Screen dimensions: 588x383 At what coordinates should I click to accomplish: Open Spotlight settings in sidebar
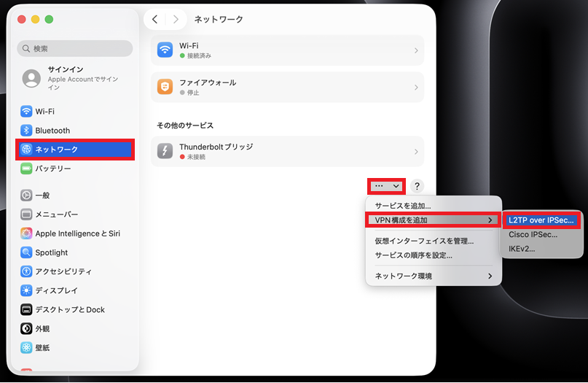pos(51,252)
